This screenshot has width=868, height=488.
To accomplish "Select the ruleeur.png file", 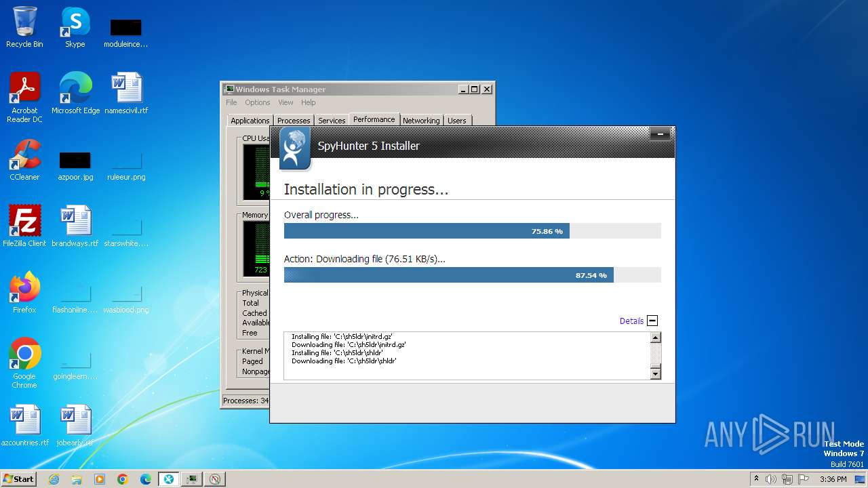I will [x=126, y=166].
